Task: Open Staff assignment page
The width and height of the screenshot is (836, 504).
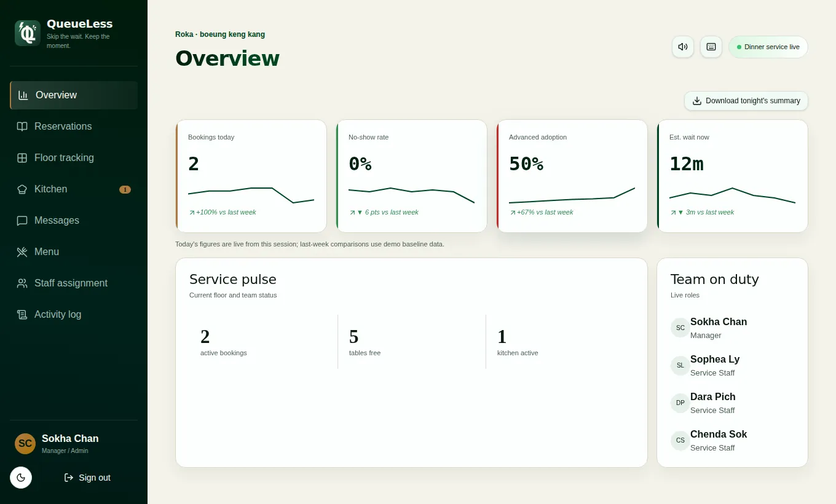Action: coord(74,283)
